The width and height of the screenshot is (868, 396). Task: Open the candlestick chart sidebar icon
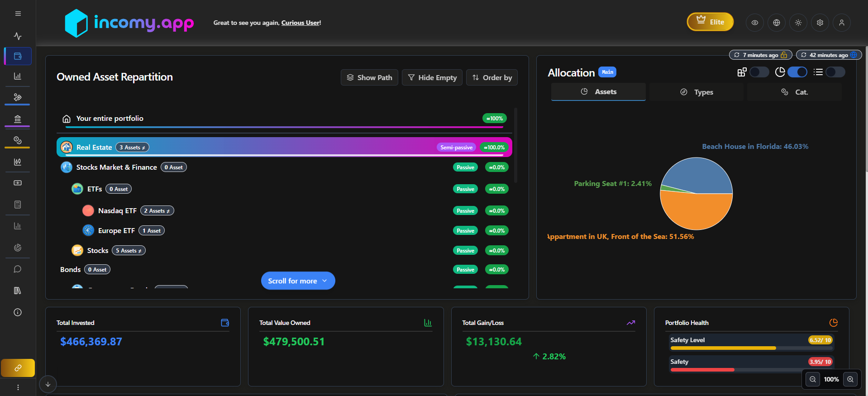[x=18, y=162]
